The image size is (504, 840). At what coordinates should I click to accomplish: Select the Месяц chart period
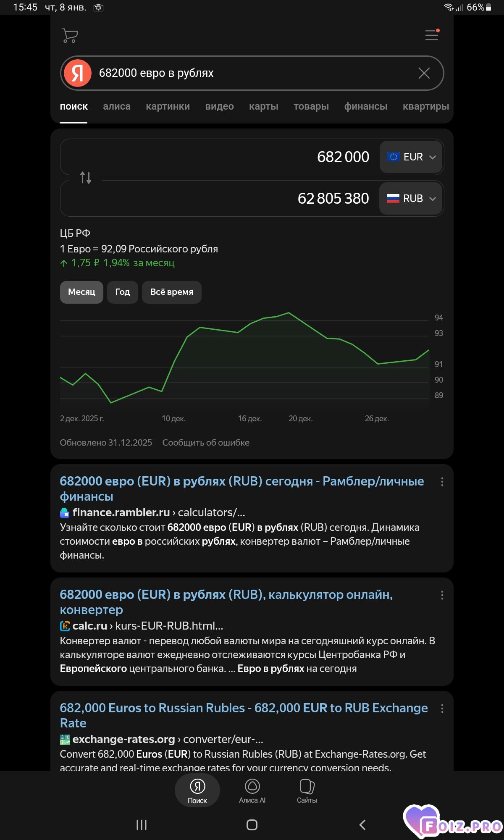[x=81, y=292]
